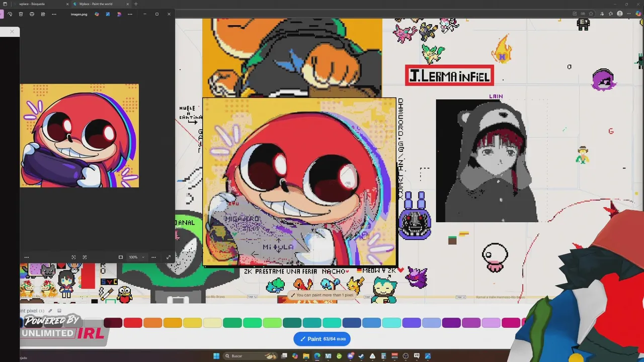Open bottom-right ellipsis menu next to zoom

click(154, 257)
